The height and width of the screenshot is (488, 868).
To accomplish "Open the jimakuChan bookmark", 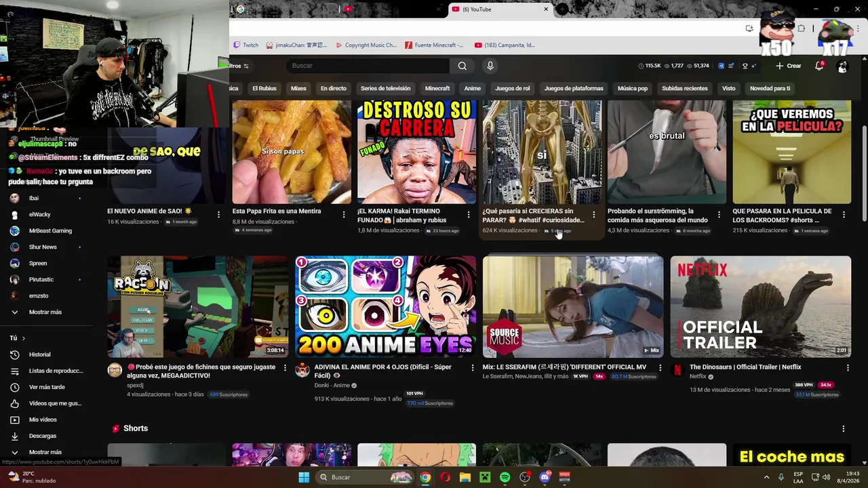I will pyautogui.click(x=297, y=45).
